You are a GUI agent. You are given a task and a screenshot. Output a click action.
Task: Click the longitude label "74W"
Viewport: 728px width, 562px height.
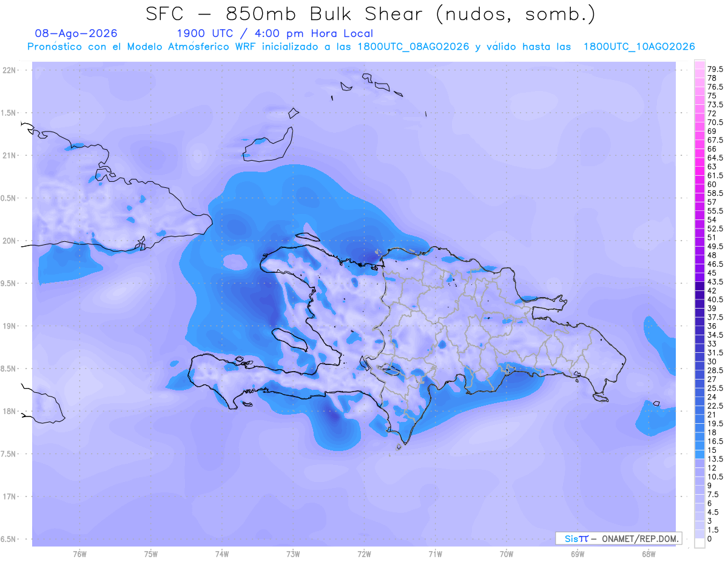tap(222, 554)
